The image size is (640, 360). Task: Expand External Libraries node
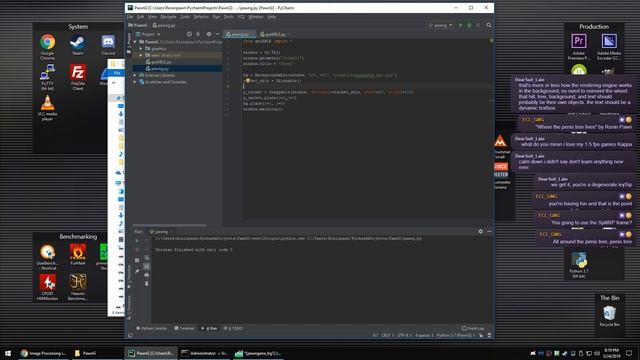[x=135, y=75]
